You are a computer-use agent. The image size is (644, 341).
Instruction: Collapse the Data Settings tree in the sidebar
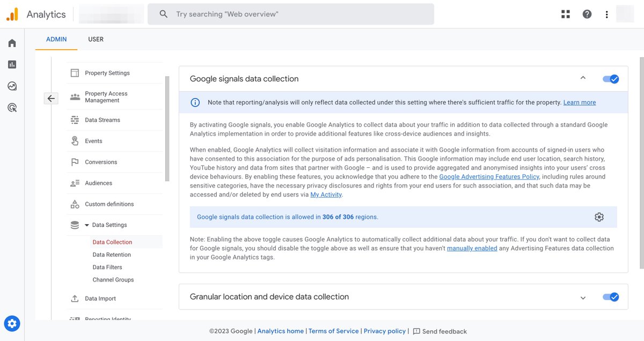point(87,225)
